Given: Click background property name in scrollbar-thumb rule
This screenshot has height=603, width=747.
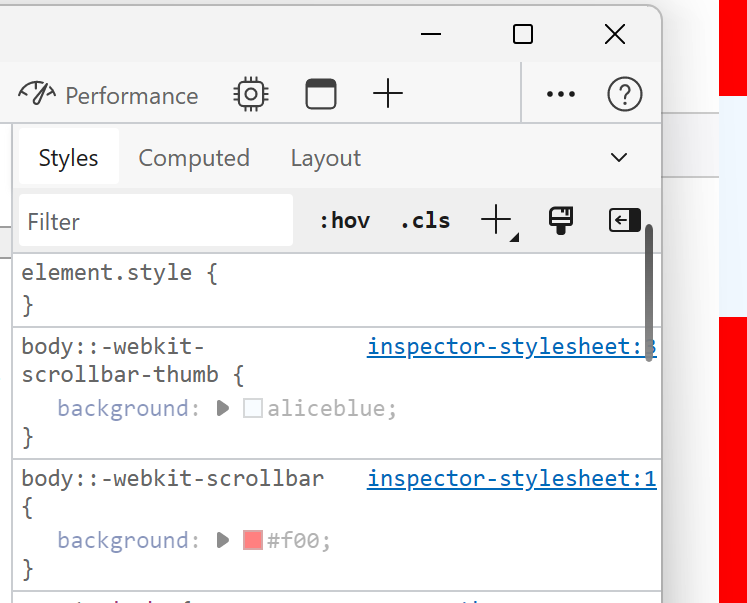Looking at the screenshot, I should pos(123,409).
